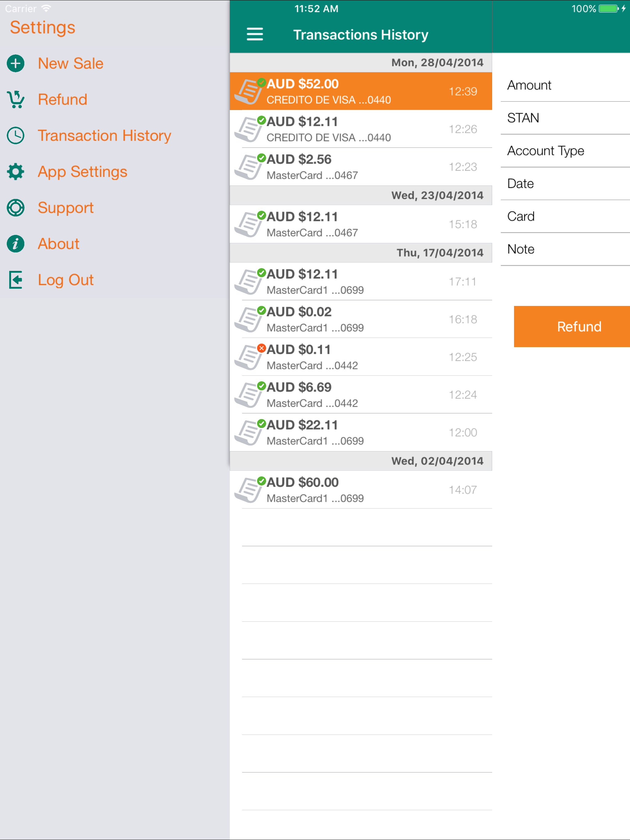Viewport: 630px width, 840px height.
Task: Click the App Settings gear icon
Action: (x=16, y=172)
